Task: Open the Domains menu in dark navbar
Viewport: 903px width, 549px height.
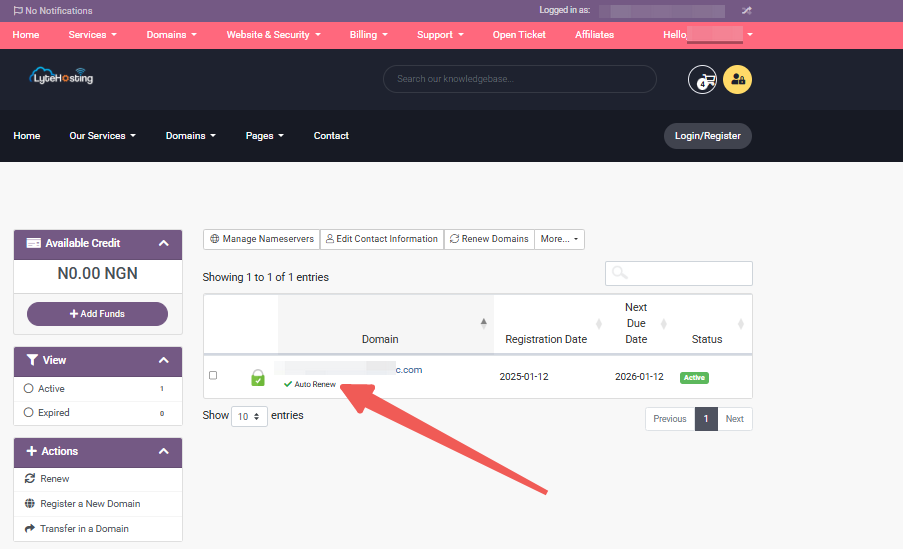Action: (x=191, y=136)
